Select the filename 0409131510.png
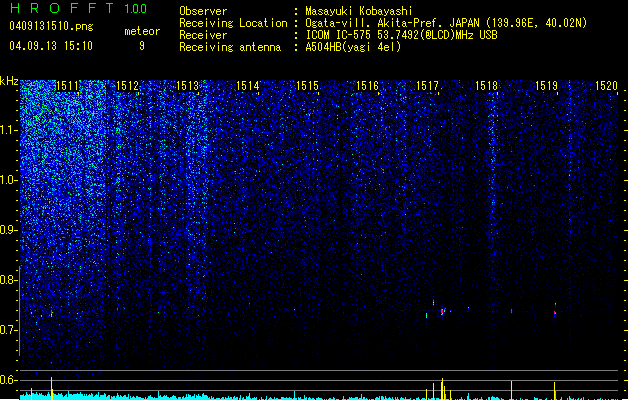The height and width of the screenshot is (400, 629). (51, 26)
